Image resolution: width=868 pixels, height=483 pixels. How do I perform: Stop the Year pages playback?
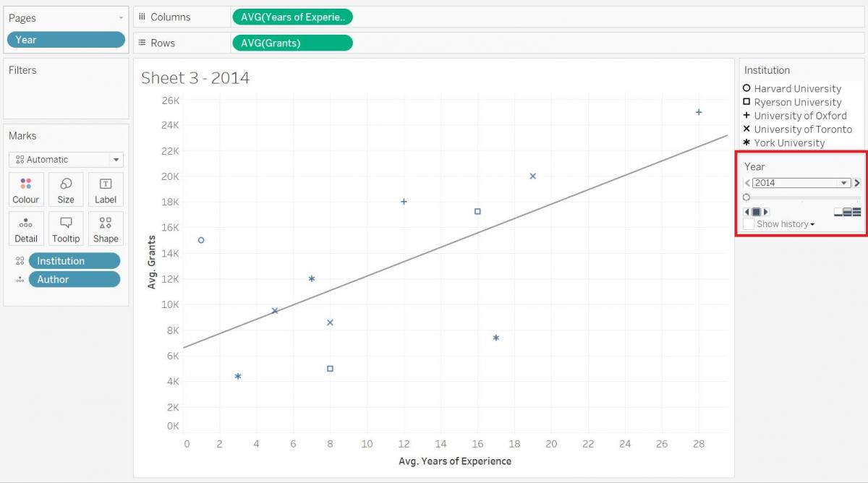(x=757, y=212)
